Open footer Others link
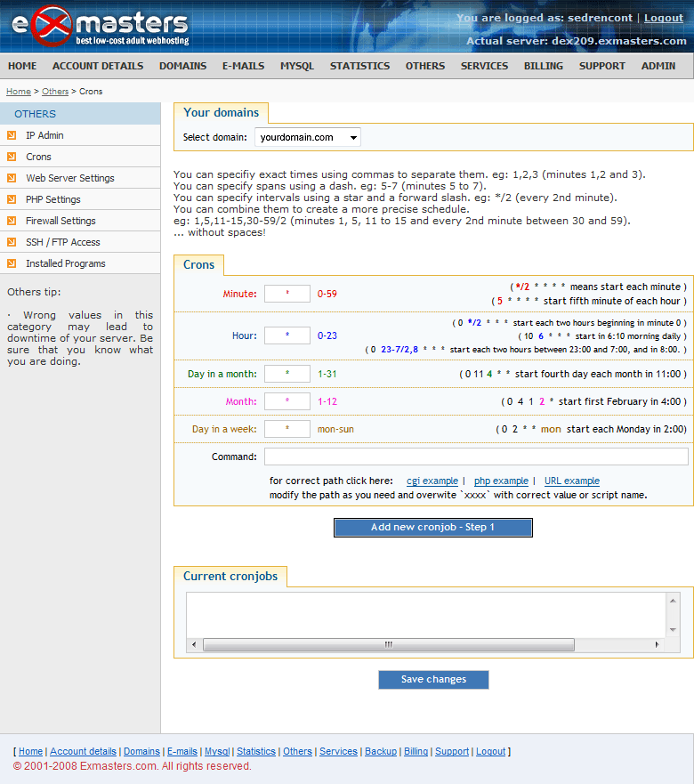The image size is (694, 784). [297, 751]
